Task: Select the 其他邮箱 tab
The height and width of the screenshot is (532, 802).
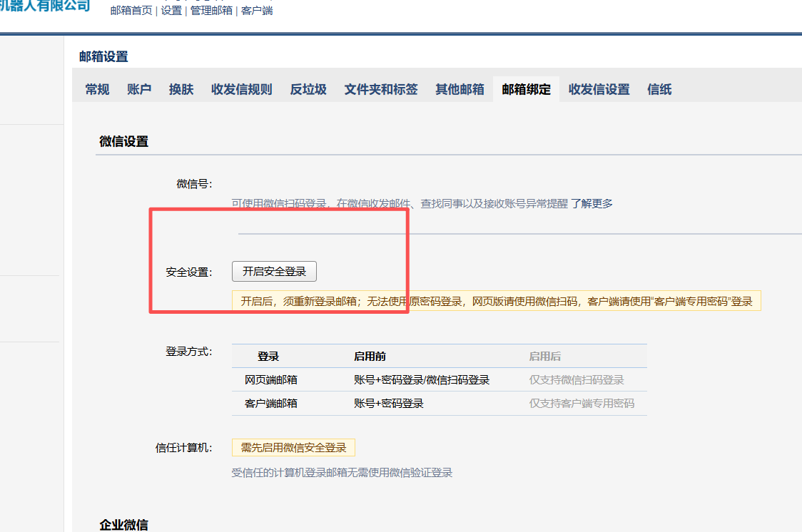Action: coord(460,89)
